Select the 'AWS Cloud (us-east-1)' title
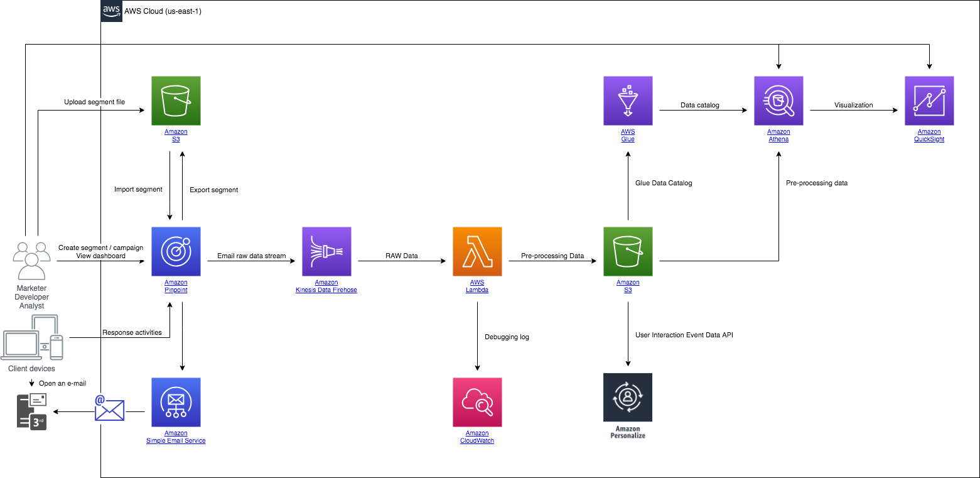 pyautogui.click(x=163, y=11)
